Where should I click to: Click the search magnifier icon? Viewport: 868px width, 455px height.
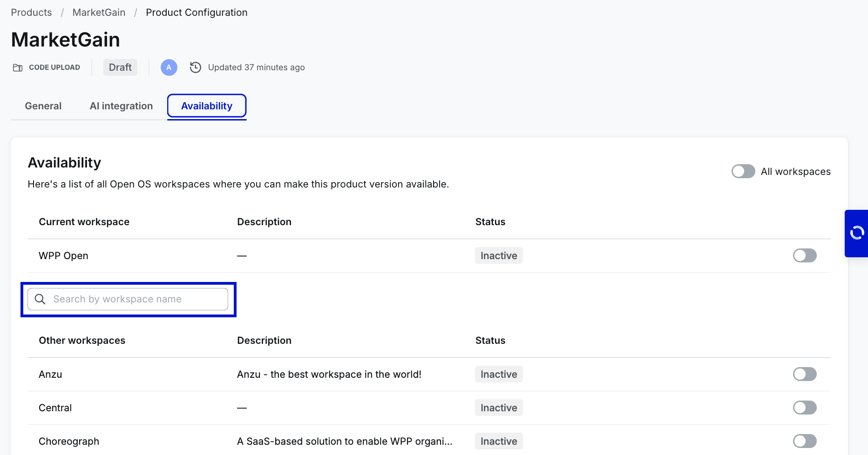click(x=41, y=299)
